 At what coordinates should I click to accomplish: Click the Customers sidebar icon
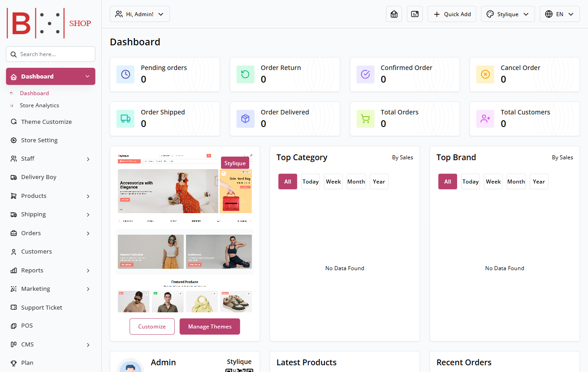(13, 251)
